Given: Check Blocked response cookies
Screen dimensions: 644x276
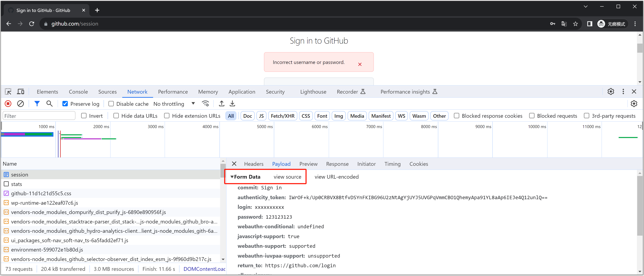Looking at the screenshot, I should [457, 116].
